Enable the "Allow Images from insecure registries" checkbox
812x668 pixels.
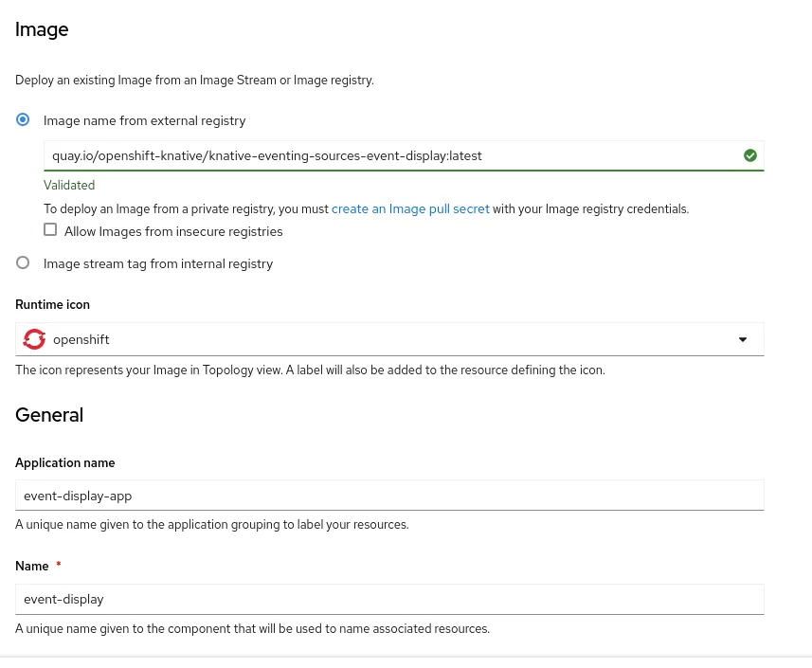click(50, 230)
